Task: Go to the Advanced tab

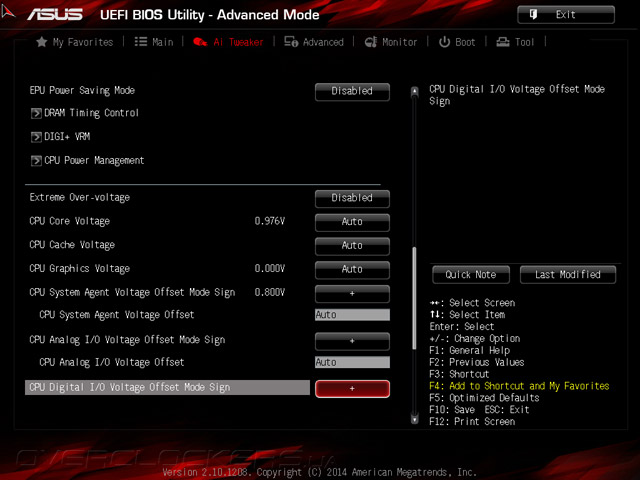Action: 314,42
